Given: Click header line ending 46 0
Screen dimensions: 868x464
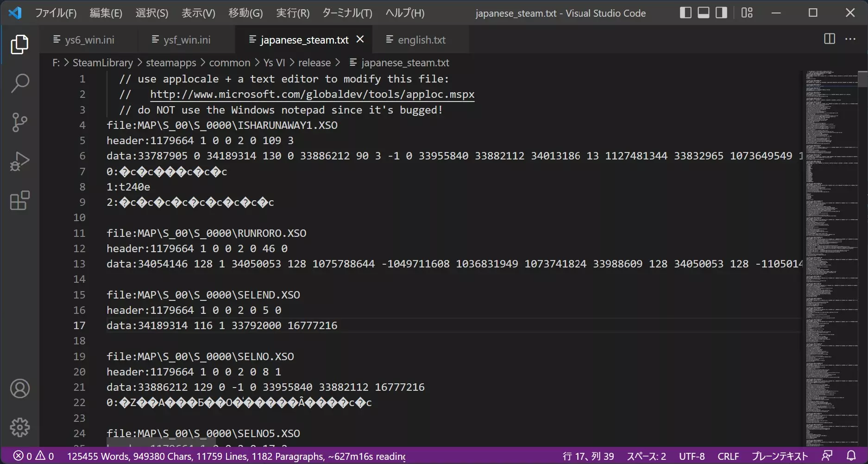Looking at the screenshot, I should [x=197, y=248].
